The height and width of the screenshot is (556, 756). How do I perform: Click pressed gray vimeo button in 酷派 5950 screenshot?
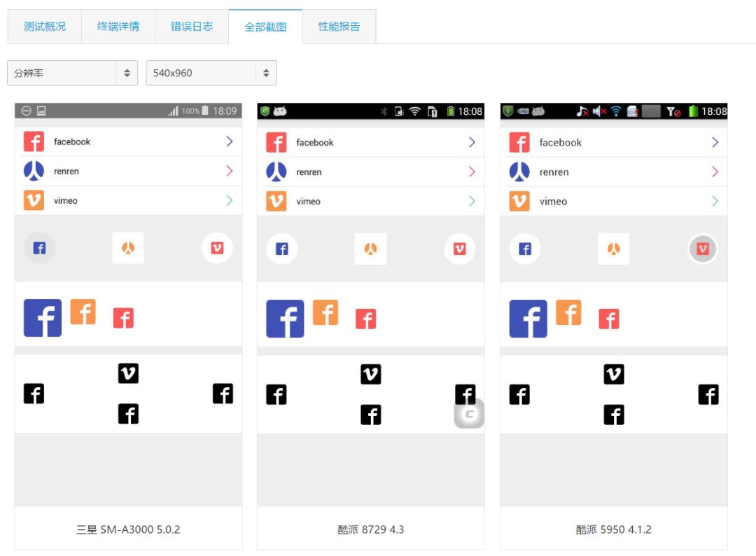tap(703, 249)
